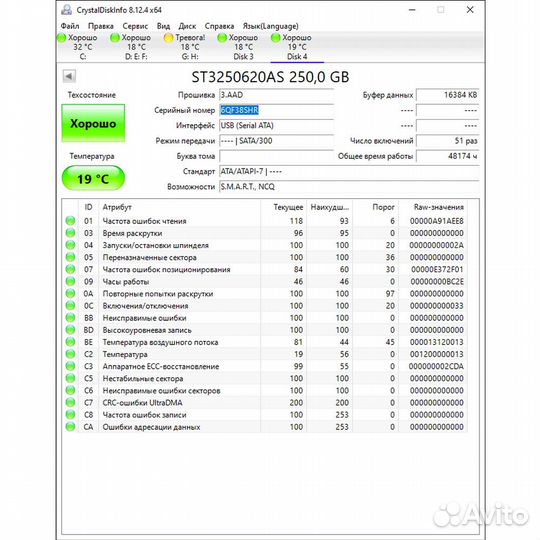Click status circle for attribute C6 row

click(70, 390)
